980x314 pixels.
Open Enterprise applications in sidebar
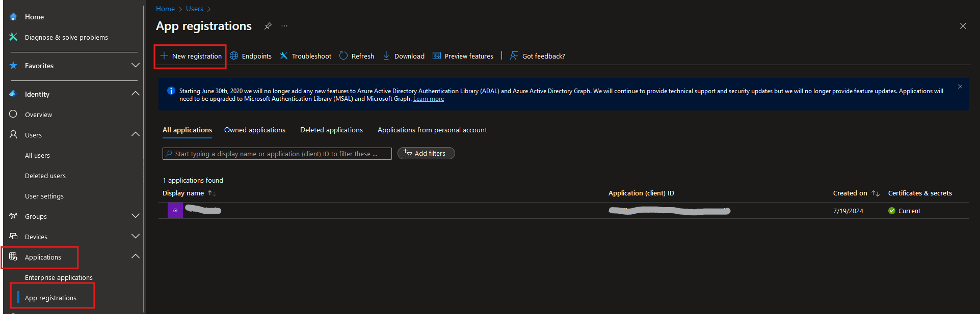[59, 277]
